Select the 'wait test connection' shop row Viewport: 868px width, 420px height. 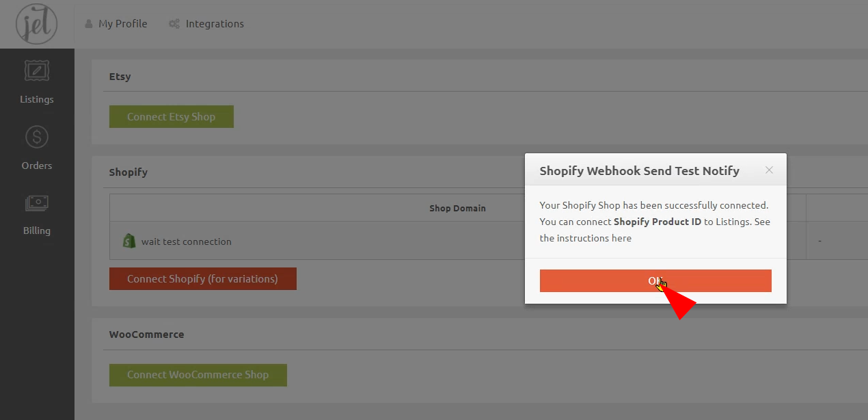coord(187,241)
